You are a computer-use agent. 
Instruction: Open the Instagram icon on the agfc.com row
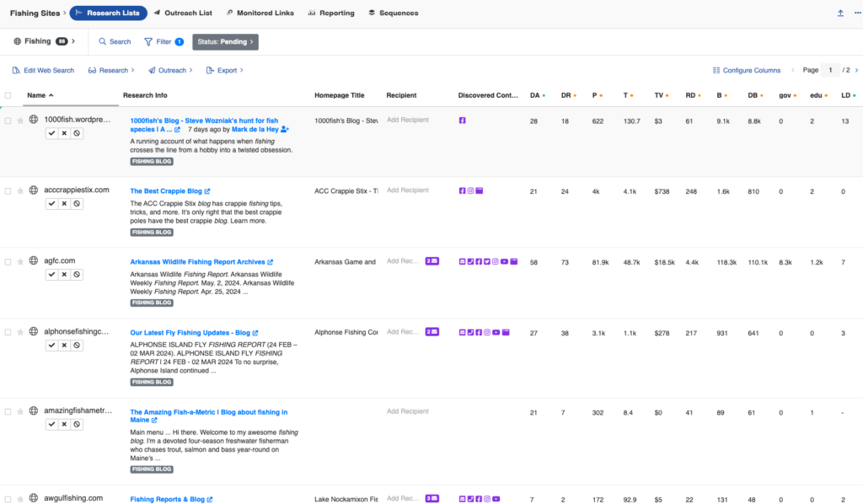point(495,261)
